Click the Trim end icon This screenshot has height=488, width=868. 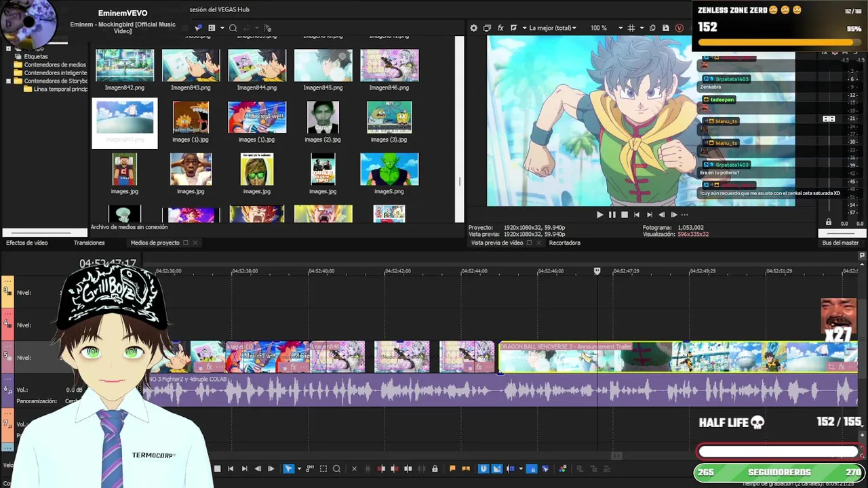coord(394,468)
